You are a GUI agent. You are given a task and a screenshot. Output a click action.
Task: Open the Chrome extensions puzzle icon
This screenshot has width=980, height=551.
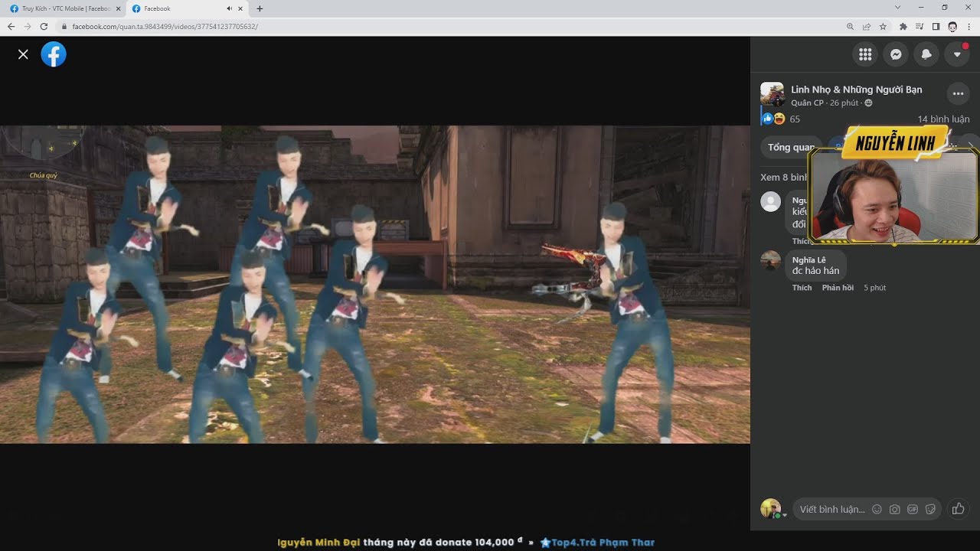(x=903, y=26)
